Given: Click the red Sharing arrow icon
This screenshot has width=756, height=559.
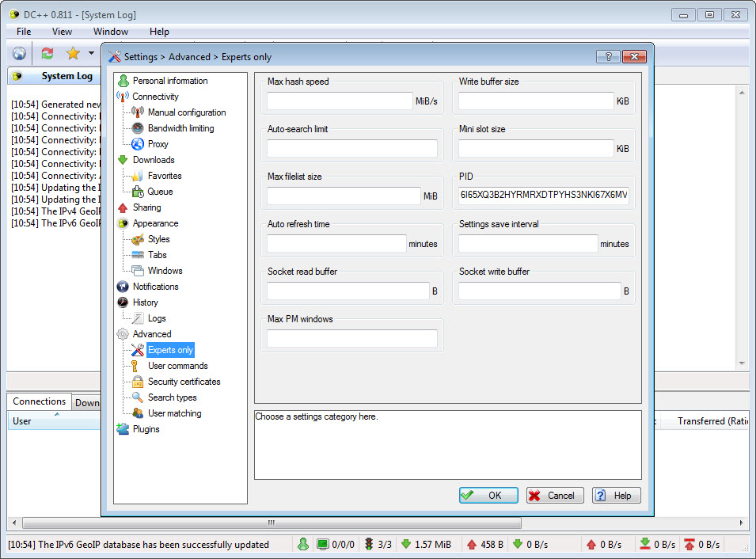Looking at the screenshot, I should 123,207.
